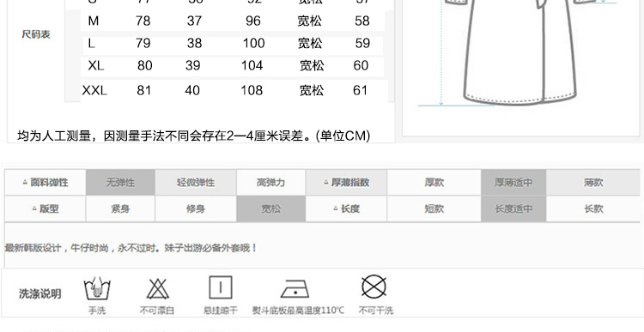Click the hand wash (手洗) basin icon

click(x=97, y=288)
